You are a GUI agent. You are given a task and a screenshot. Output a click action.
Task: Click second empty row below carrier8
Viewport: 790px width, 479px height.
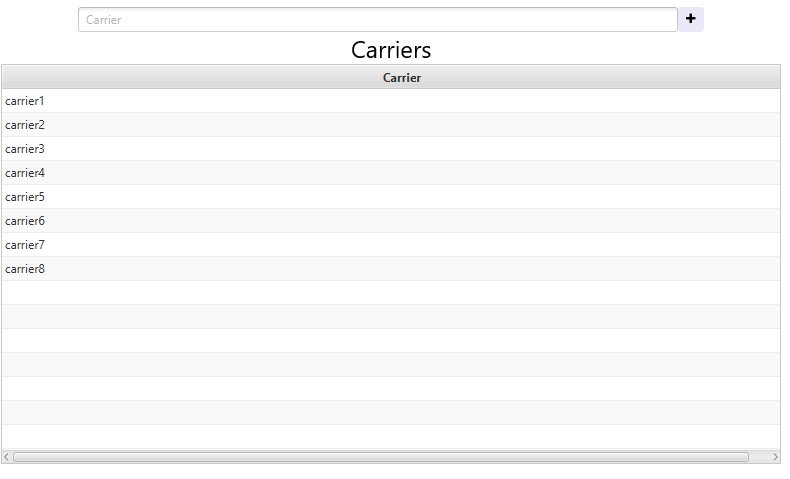pos(390,317)
